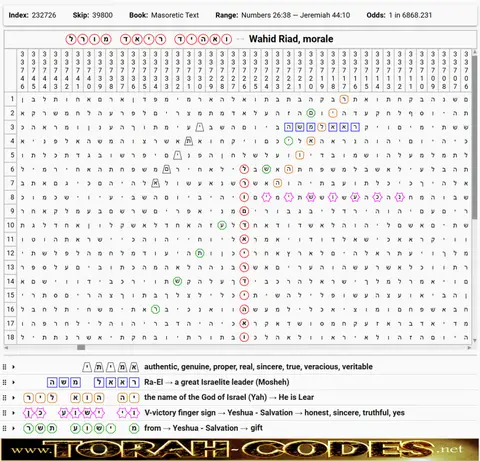Click the 'Skip: 39800' value
The width and height of the screenshot is (480, 461).
pos(93,15)
